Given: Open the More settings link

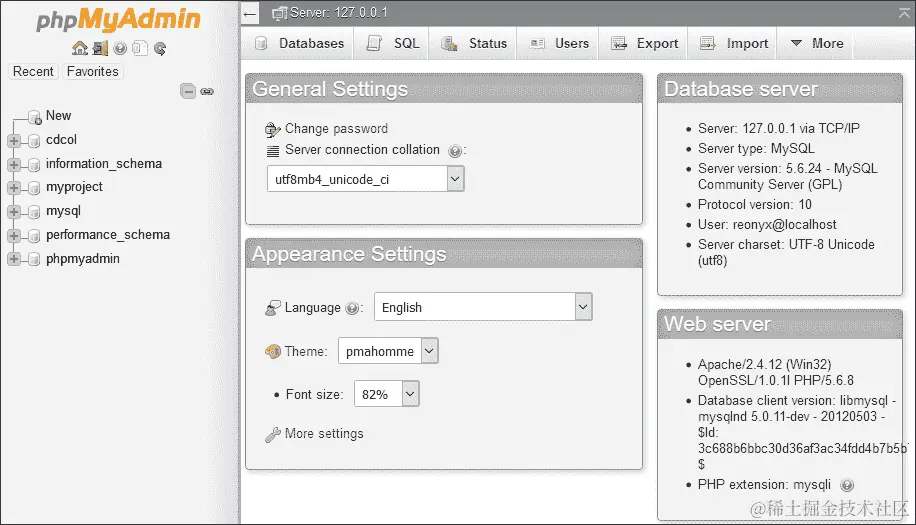Looking at the screenshot, I should (324, 434).
